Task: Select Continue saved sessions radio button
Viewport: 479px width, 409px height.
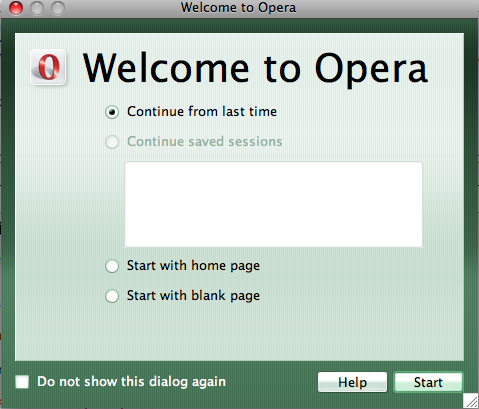Action: (x=112, y=142)
